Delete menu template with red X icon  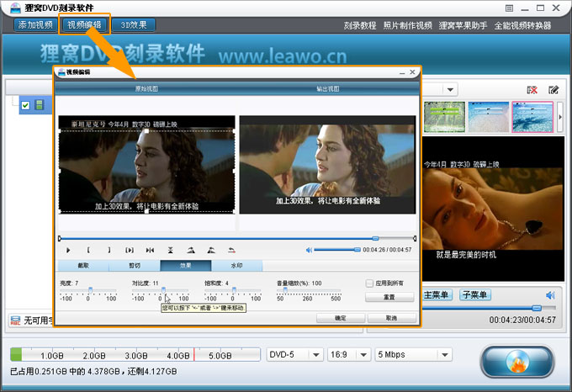tap(532, 90)
